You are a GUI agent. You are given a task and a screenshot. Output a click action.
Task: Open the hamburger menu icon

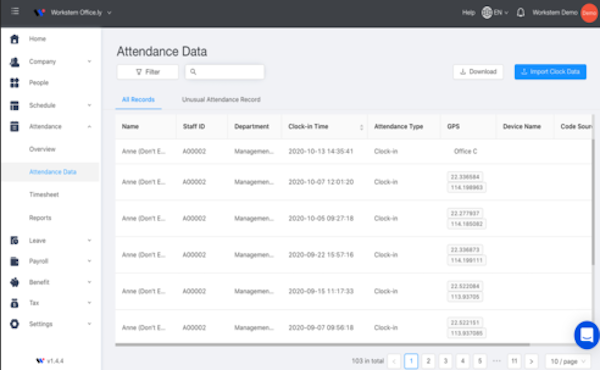pyautogui.click(x=15, y=11)
